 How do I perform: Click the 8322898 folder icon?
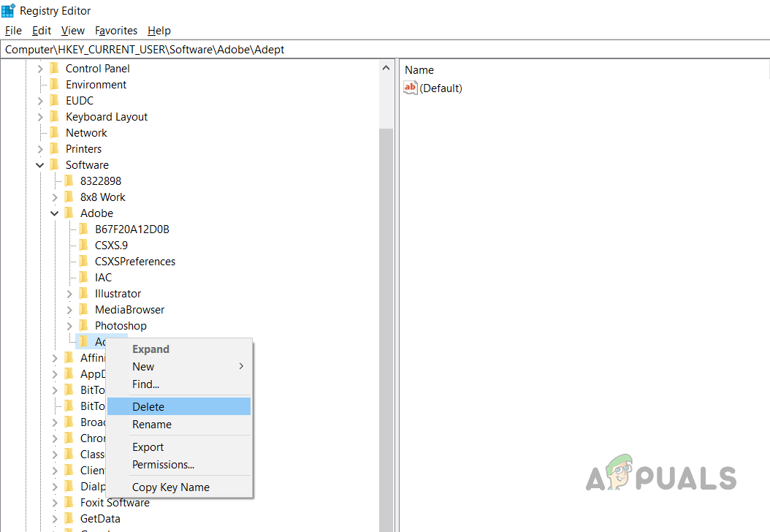click(69, 180)
